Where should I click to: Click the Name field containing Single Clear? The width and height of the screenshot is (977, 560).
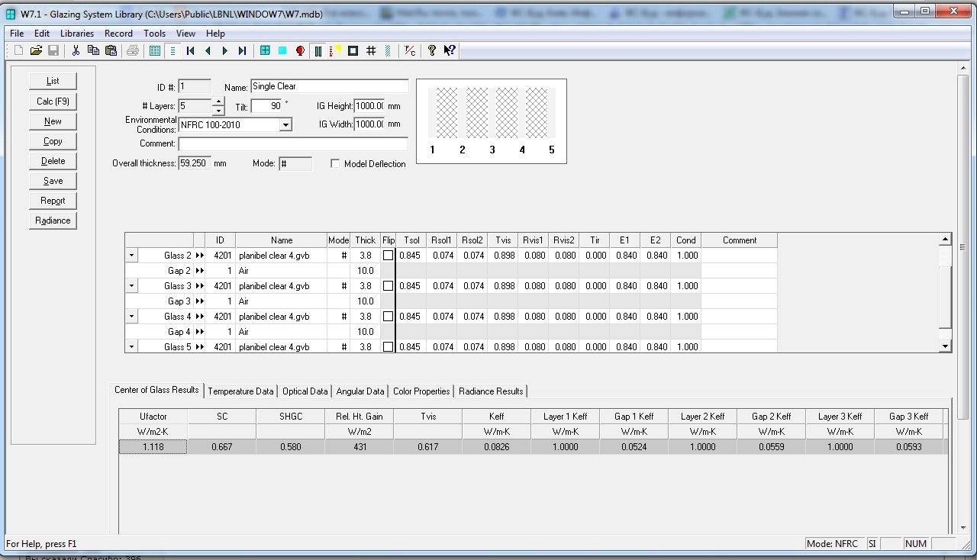click(329, 86)
